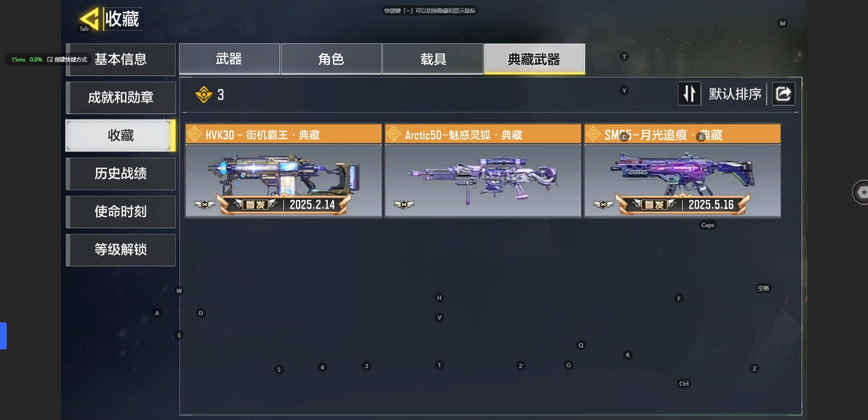Go to 成就和勋章 in the sidebar

[x=121, y=98]
